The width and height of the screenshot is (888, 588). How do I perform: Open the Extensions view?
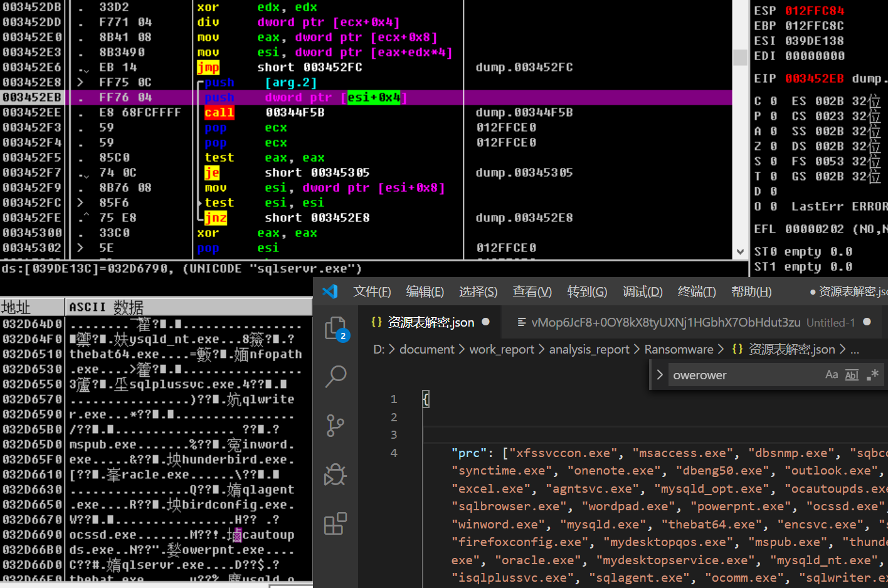(336, 523)
